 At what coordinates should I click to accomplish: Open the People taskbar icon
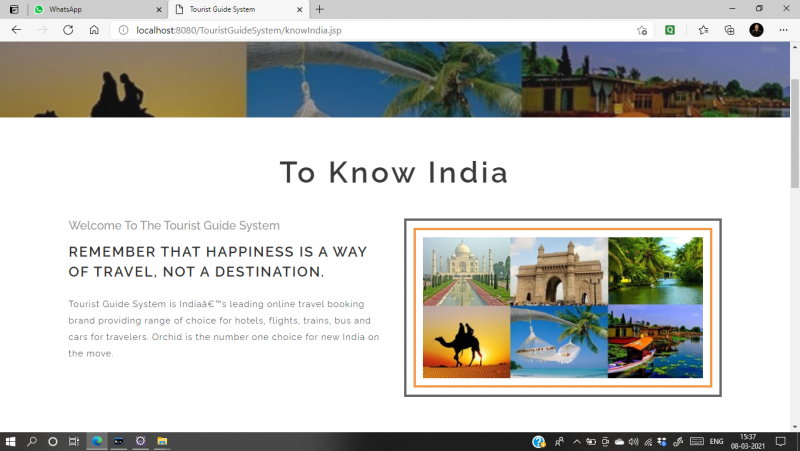pos(560,442)
